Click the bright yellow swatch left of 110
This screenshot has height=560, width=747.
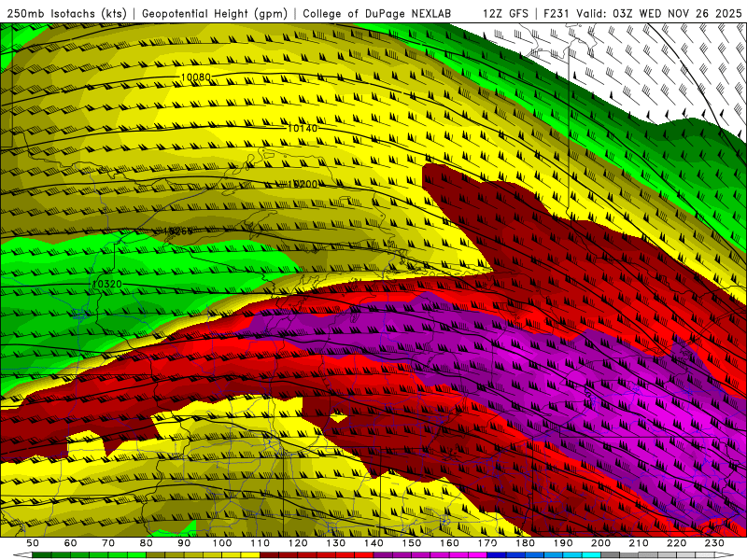250,555
